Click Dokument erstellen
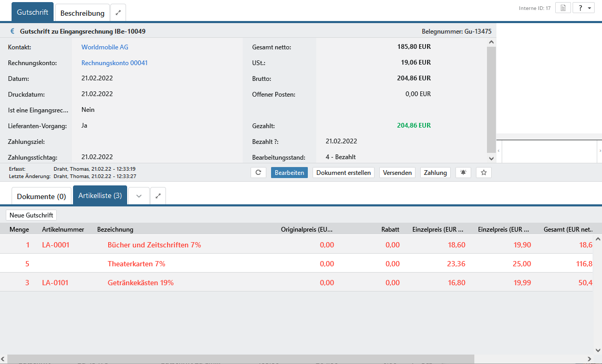Viewport: 602px width, 364px height. (344, 173)
